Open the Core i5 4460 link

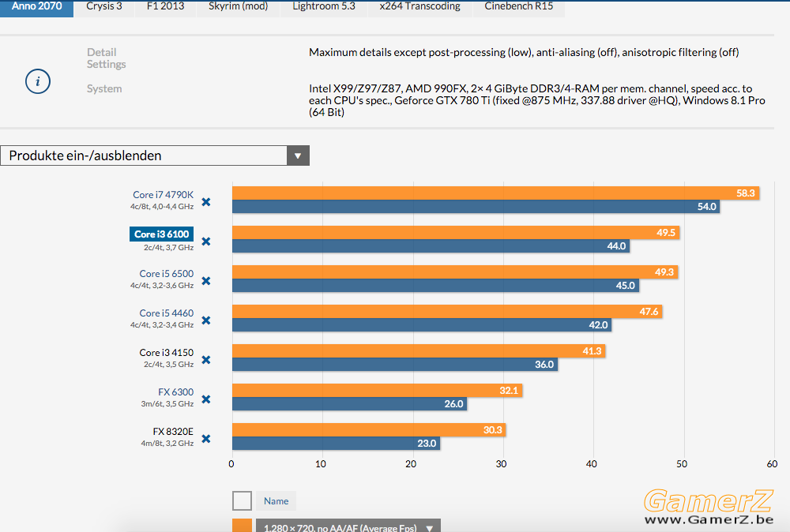166,313
